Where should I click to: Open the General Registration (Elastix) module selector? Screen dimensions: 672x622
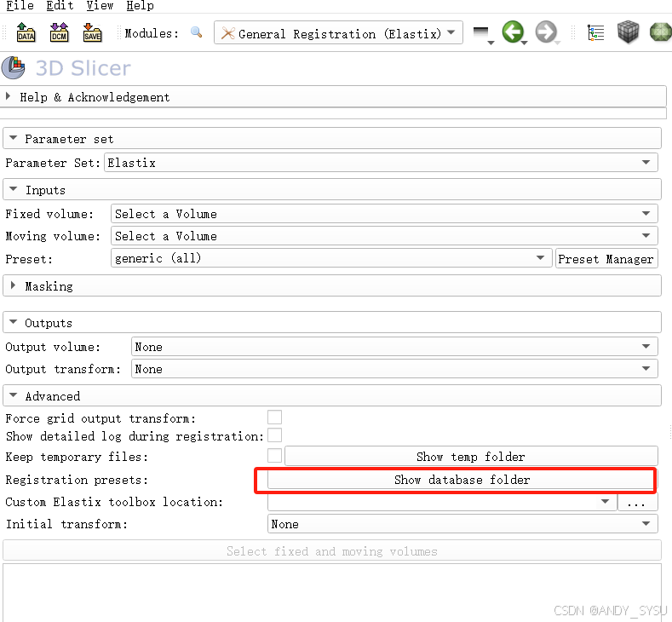(x=338, y=32)
